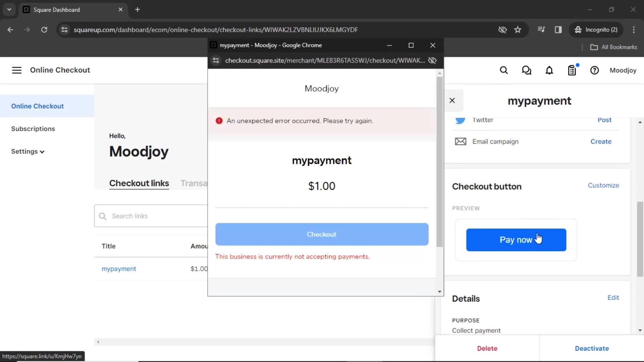Close the Square Dashboard tab
Viewport: 644px width, 362px height.
tap(120, 10)
